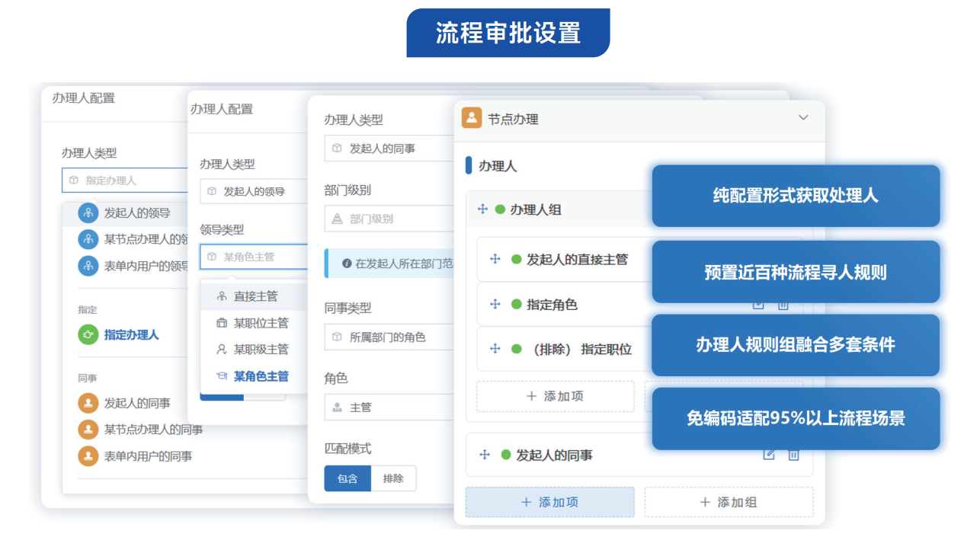Click the 角色 field showing 主管
Viewport: 980px width, 556px height.
389,407
